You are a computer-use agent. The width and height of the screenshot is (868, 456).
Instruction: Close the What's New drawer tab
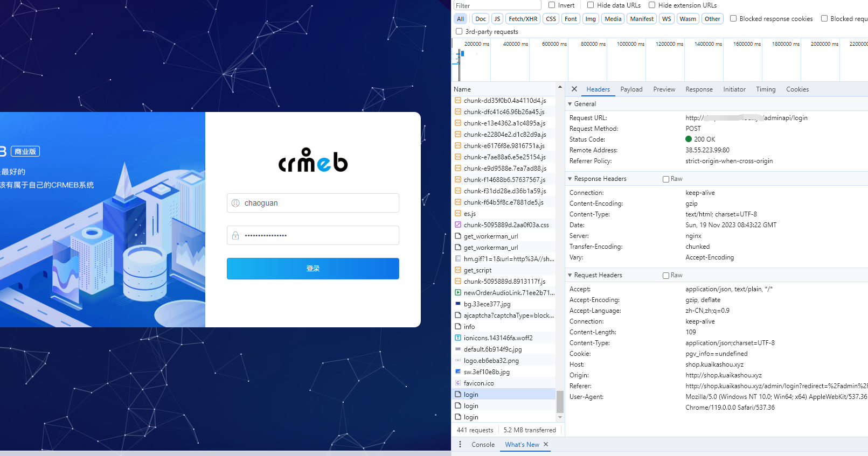point(546,444)
